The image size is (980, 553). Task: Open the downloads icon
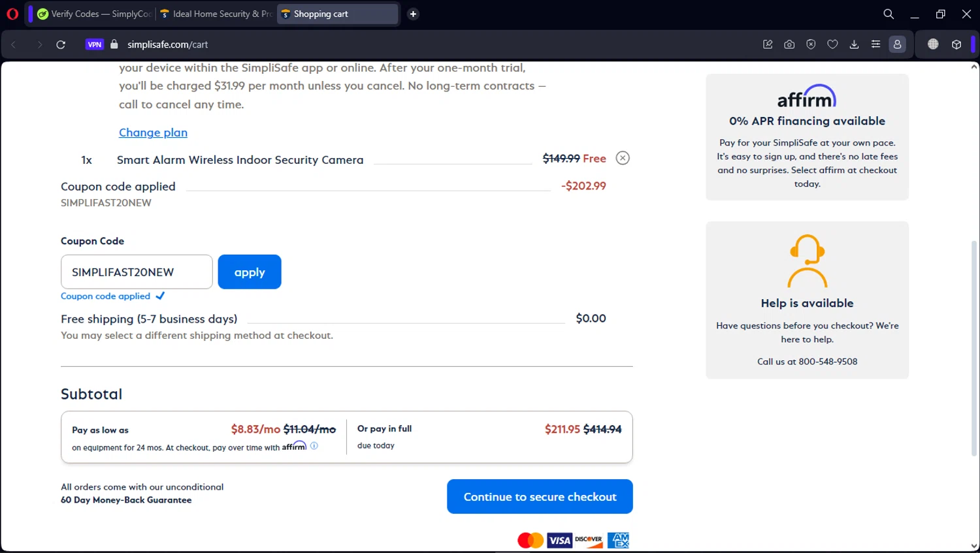[x=854, y=44]
